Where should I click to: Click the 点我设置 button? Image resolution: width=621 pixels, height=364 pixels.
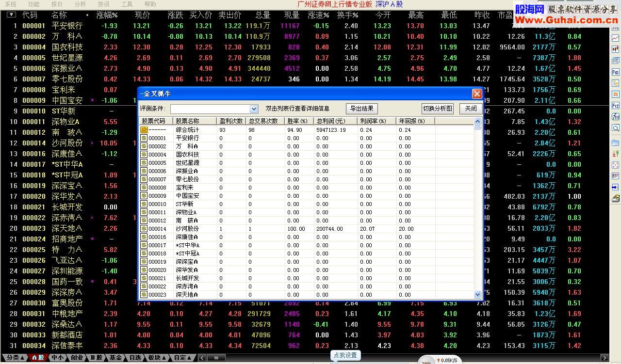[345, 355]
